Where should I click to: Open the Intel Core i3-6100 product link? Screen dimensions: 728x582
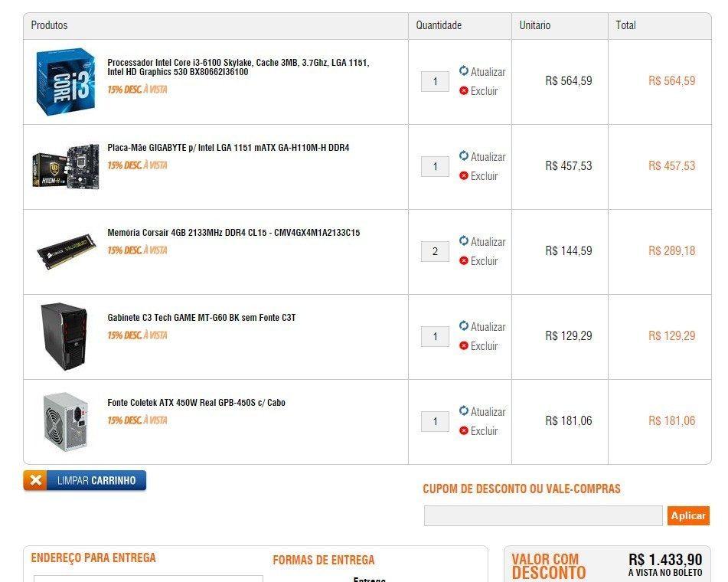(x=238, y=67)
